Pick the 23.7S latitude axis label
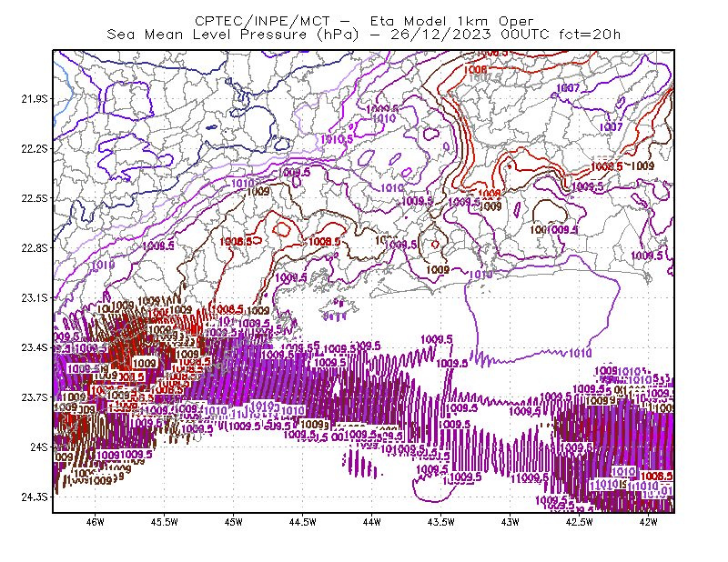Viewport: 728px width, 562px height. (x=34, y=397)
